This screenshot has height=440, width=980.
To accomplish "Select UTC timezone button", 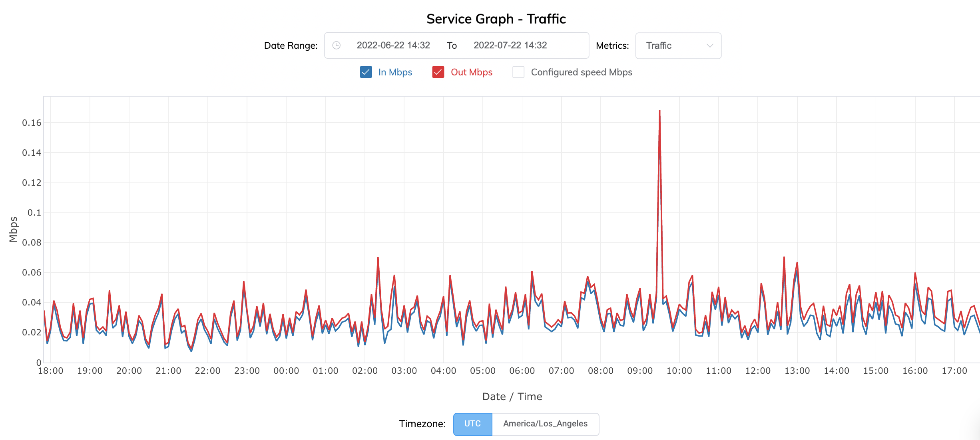I will [472, 424].
